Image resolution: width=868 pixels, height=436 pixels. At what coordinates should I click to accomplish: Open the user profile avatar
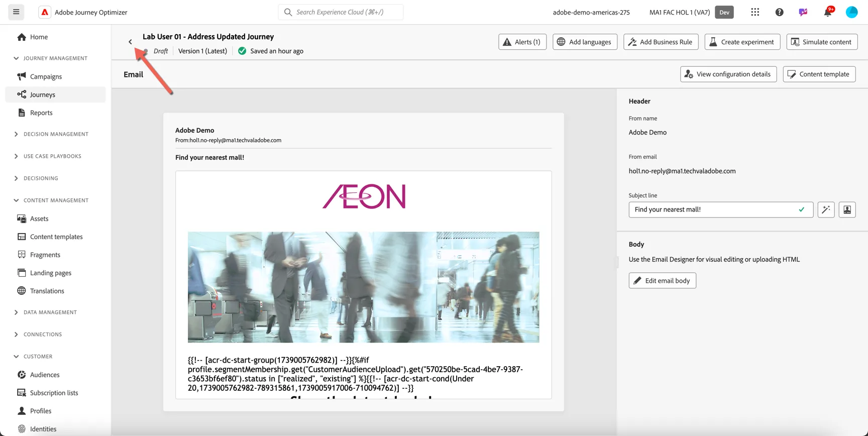pyautogui.click(x=851, y=12)
